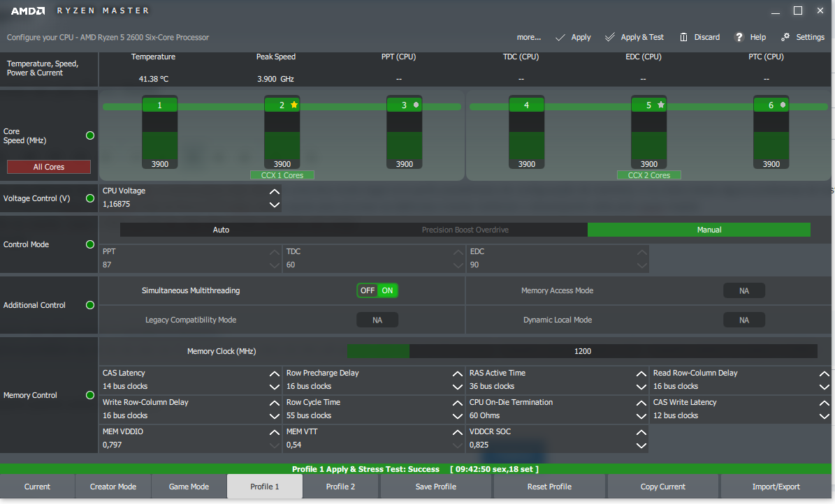Click the more... link
Image resolution: width=835 pixels, height=504 pixels.
[529, 37]
